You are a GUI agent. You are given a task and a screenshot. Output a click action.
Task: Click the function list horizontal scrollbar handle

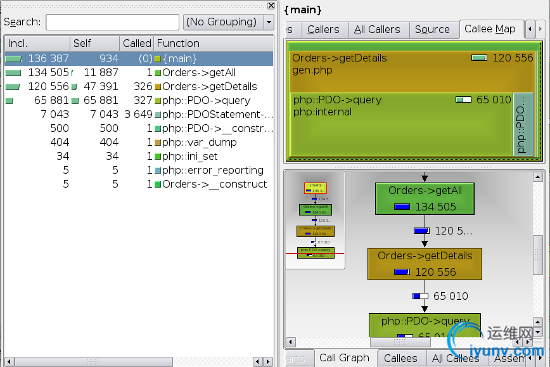click(x=93, y=362)
